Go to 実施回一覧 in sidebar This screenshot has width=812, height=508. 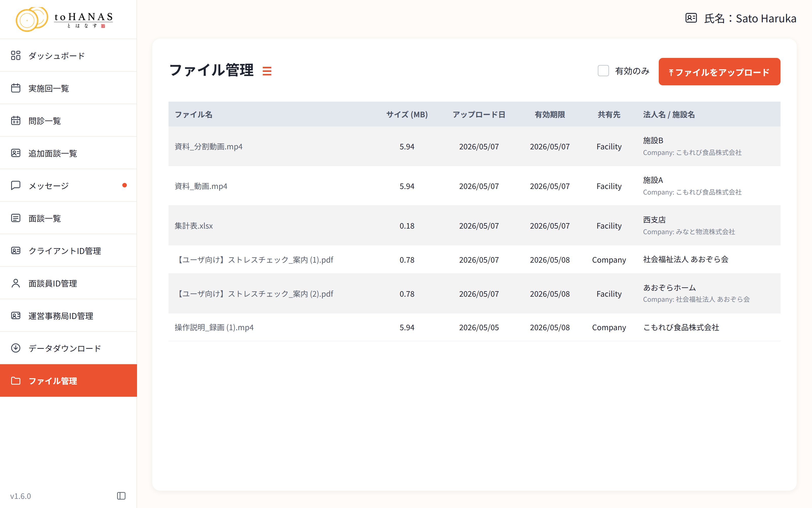pos(69,88)
